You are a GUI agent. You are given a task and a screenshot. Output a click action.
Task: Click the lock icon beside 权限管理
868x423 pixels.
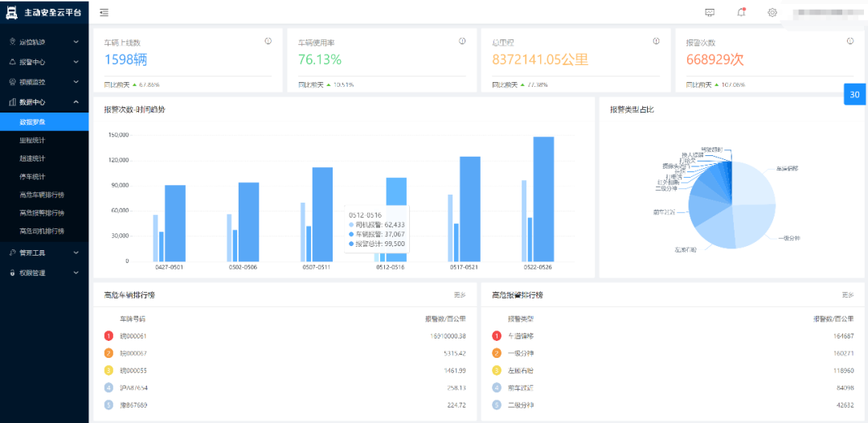(x=13, y=273)
